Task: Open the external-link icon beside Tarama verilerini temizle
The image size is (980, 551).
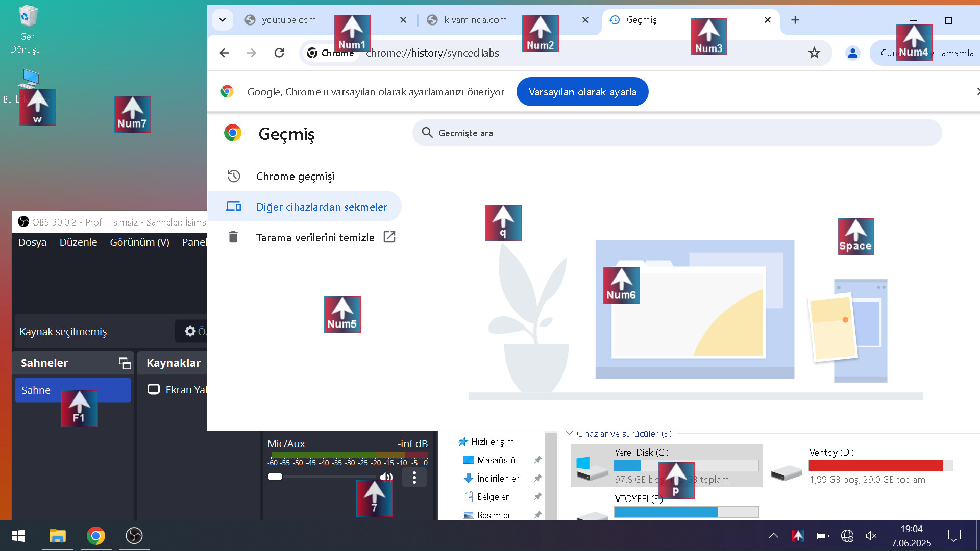Action: [389, 237]
